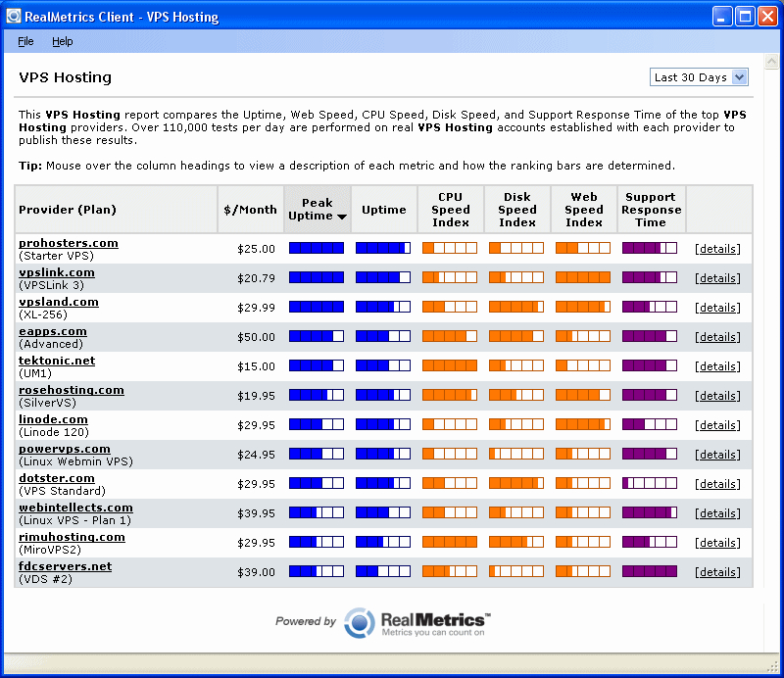
Task: View details for rimuhosting.com
Action: (717, 543)
